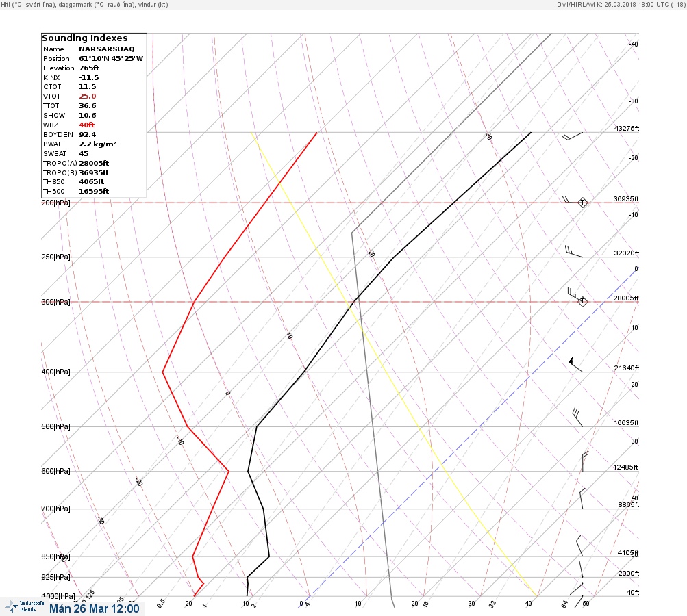The height and width of the screenshot is (616, 687).
Task: Select the wind barb at 32020ft level
Action: pos(574,251)
